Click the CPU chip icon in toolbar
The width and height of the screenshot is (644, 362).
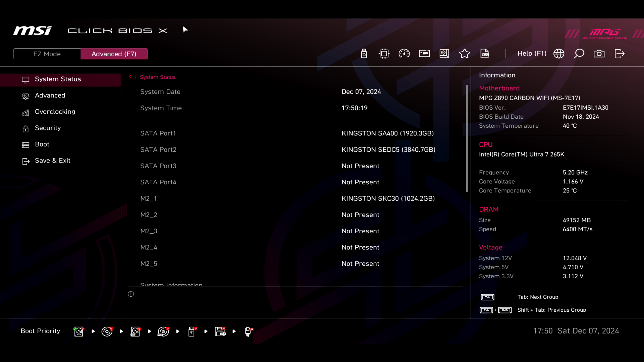[384, 54]
